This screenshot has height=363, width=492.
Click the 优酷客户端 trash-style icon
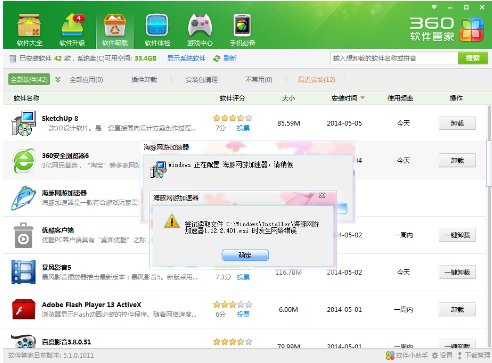[x=23, y=235]
